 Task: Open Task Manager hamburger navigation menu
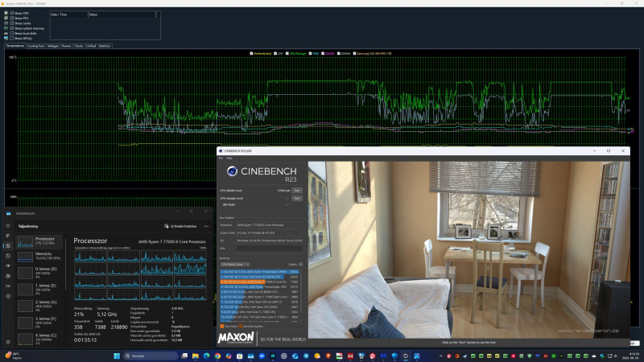click(8, 226)
